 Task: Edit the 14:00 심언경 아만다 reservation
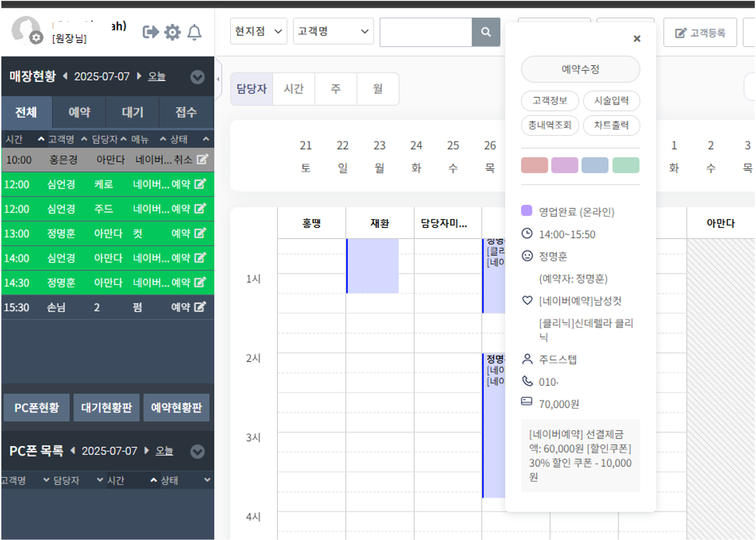click(x=200, y=258)
